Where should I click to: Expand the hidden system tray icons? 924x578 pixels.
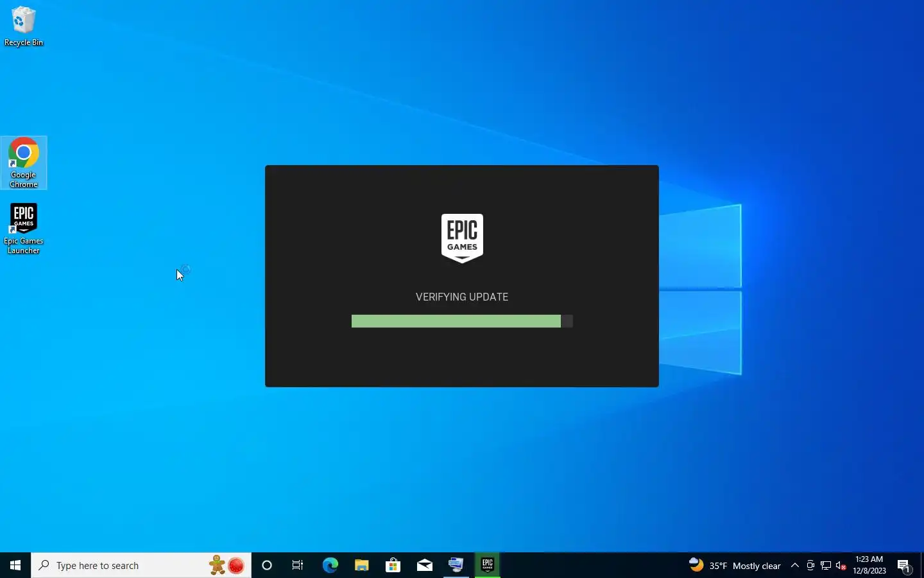pyautogui.click(x=796, y=565)
